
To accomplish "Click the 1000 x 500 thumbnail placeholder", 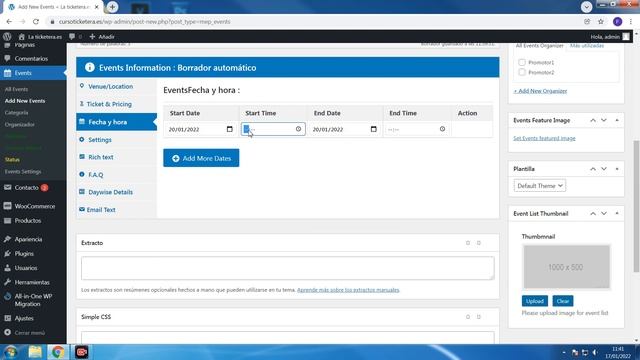I will point(566,267).
